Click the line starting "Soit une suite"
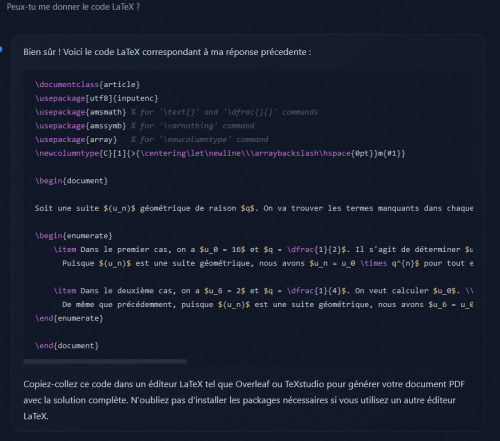Image resolution: width=500 pixels, height=441 pixels. pyautogui.click(x=254, y=208)
